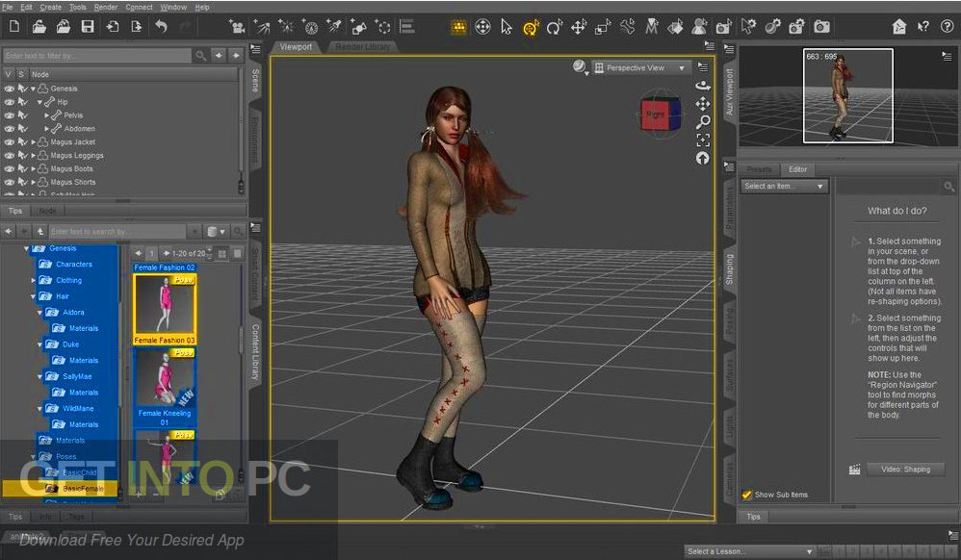Click the content search text field
The image size is (961, 560).
[x=117, y=232]
